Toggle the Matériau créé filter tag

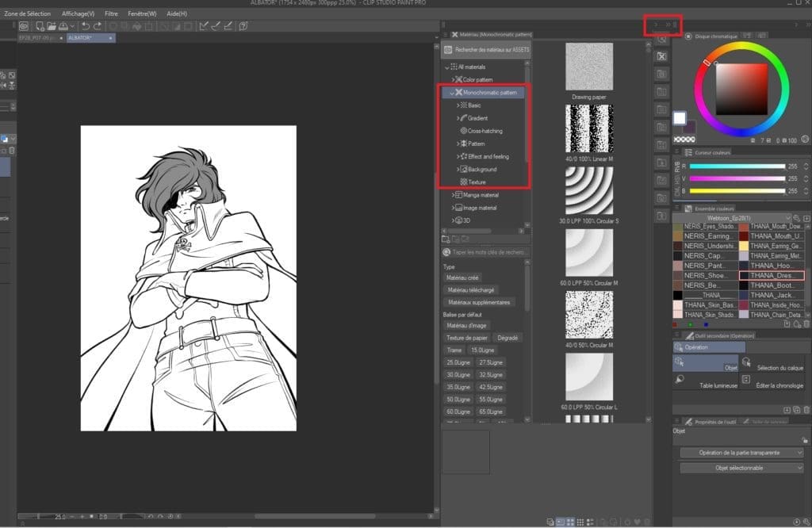462,278
